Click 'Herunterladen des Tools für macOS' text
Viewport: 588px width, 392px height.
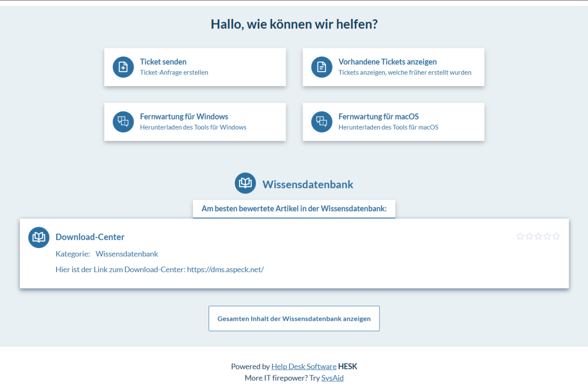click(389, 127)
